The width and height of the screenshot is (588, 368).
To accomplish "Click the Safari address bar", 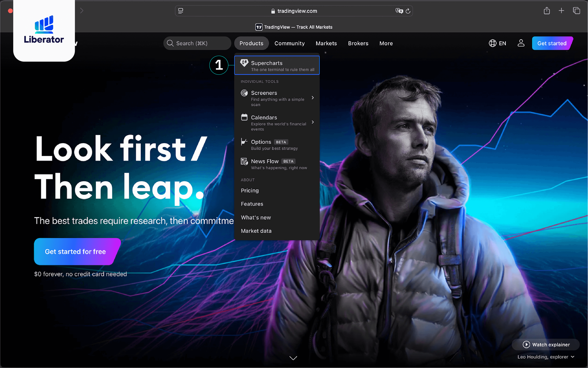I will pyautogui.click(x=294, y=11).
